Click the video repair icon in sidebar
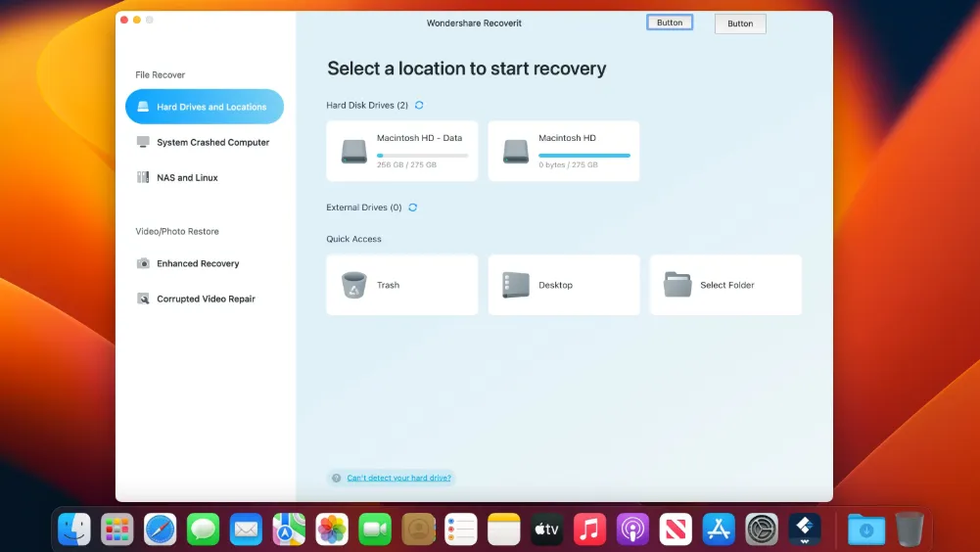980x552 pixels. [x=143, y=299]
